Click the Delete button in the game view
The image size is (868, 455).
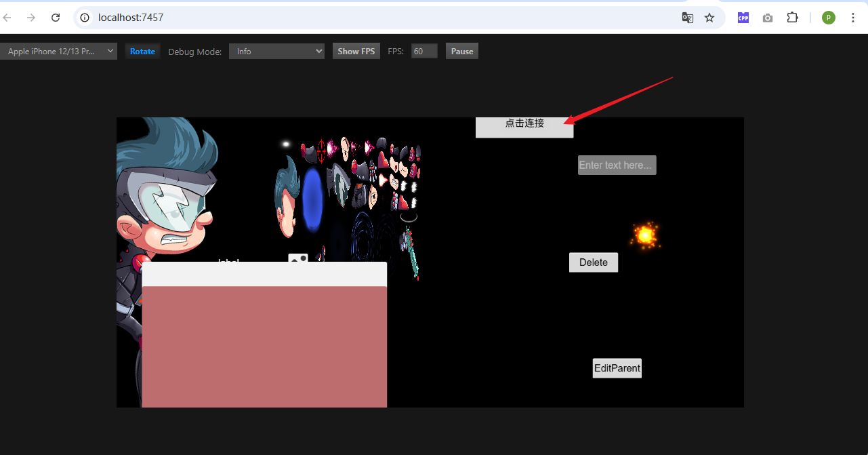[x=594, y=262]
